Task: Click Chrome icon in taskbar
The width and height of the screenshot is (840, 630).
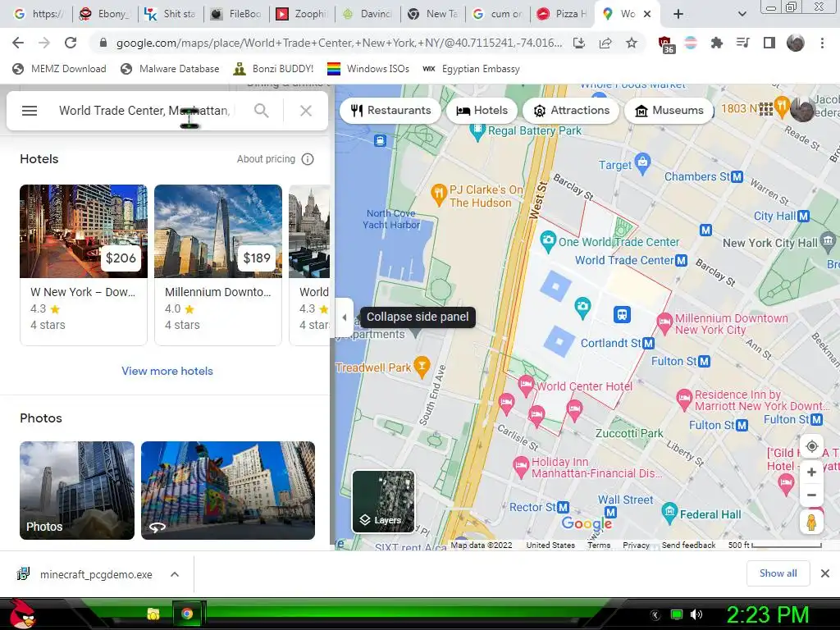Action: tap(187, 614)
